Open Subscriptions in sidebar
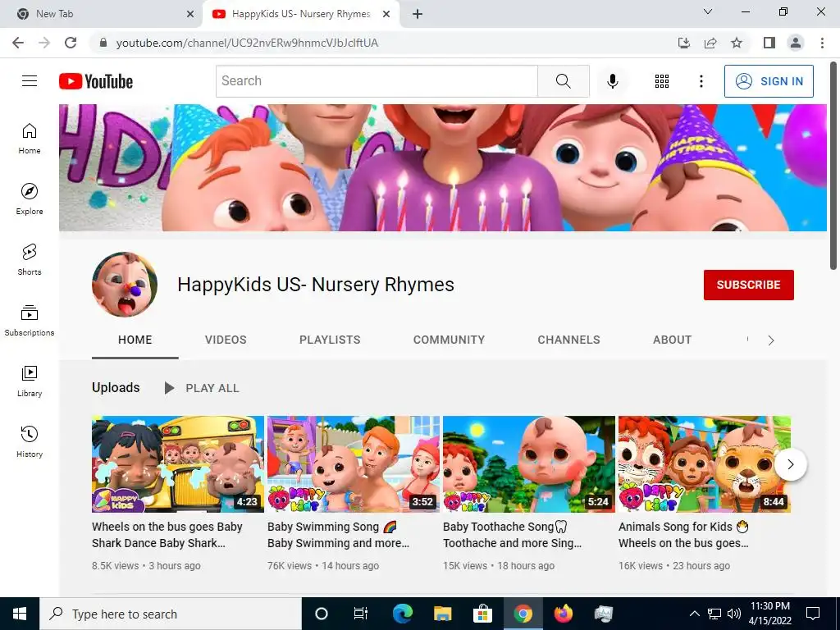The image size is (840, 630). [x=30, y=320]
